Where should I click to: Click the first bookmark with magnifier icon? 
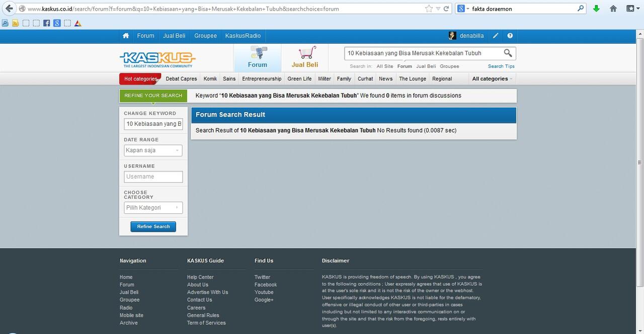(x=5, y=23)
